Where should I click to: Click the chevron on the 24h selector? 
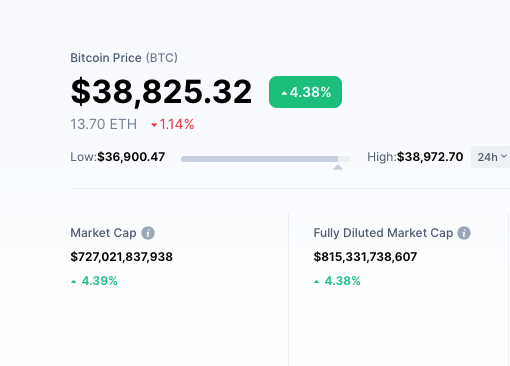[x=504, y=156]
